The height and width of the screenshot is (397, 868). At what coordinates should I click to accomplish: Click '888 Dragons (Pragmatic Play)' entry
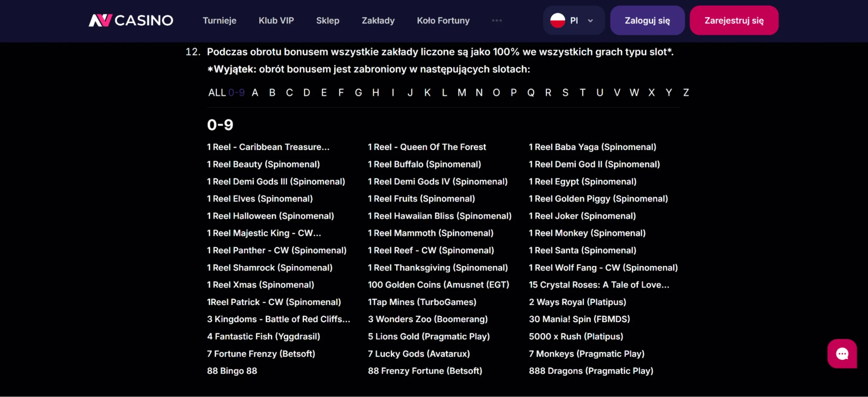coord(591,371)
